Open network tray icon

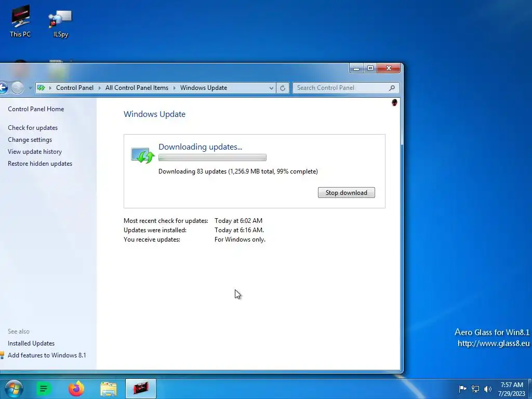click(475, 389)
